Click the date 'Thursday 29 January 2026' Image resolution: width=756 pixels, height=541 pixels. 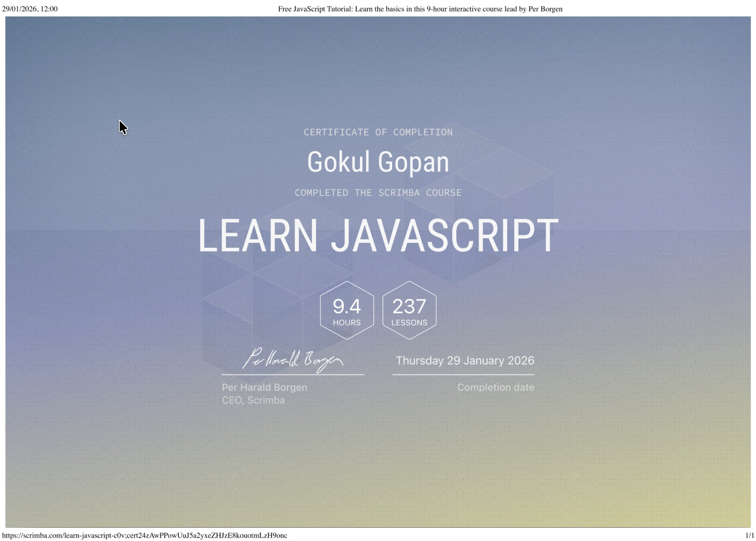coord(465,360)
